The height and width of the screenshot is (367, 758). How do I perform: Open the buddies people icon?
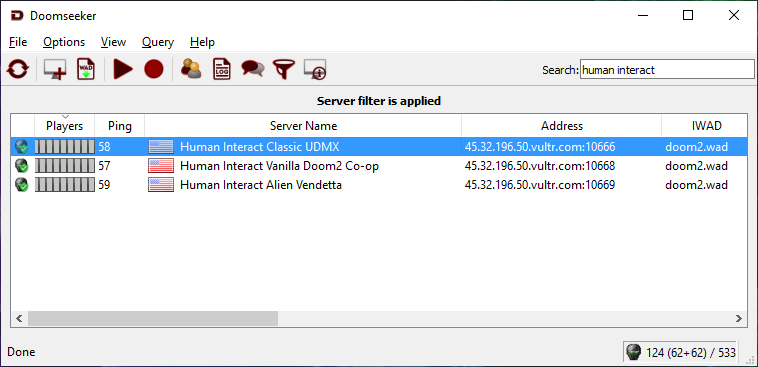click(191, 69)
